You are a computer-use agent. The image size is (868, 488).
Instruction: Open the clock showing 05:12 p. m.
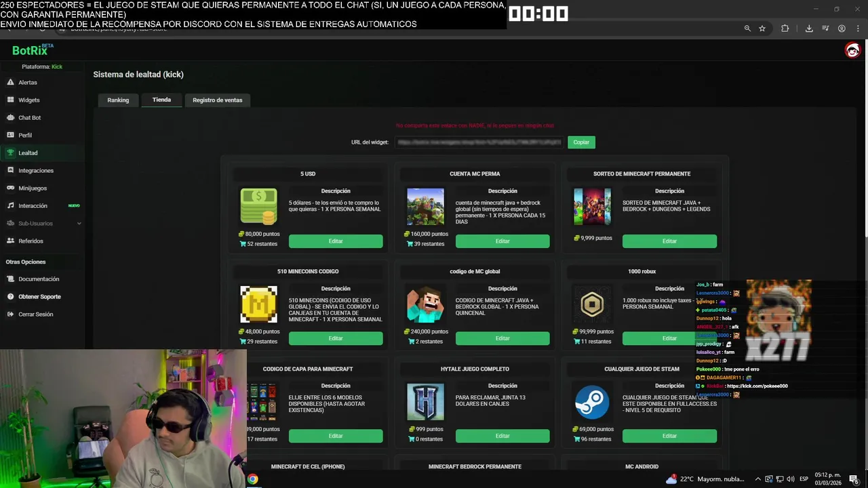pyautogui.click(x=828, y=479)
